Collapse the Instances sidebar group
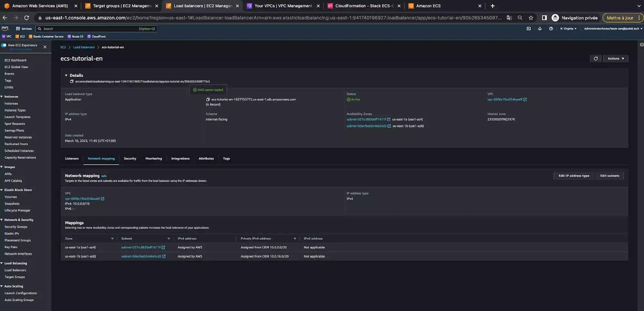The width and height of the screenshot is (644, 311). (x=2, y=97)
